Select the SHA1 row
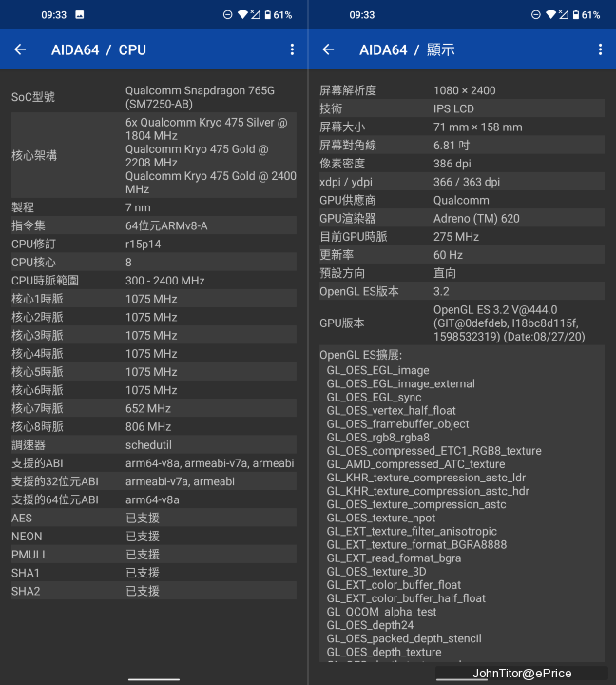Screen dimensions: 616x685 click(154, 573)
